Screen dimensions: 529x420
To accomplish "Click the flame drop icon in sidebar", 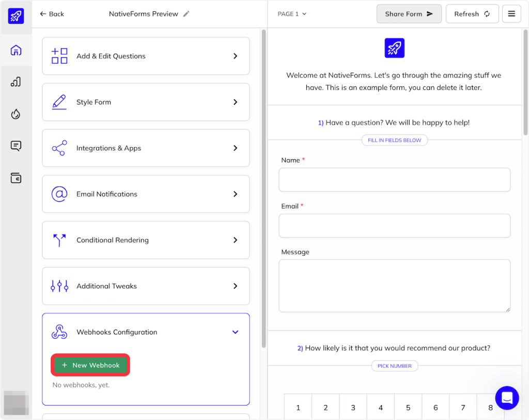I will 16,114.
